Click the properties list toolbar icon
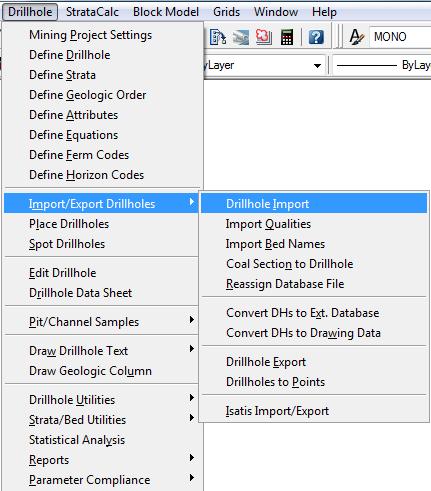The width and height of the screenshot is (431, 491). (x=218, y=37)
